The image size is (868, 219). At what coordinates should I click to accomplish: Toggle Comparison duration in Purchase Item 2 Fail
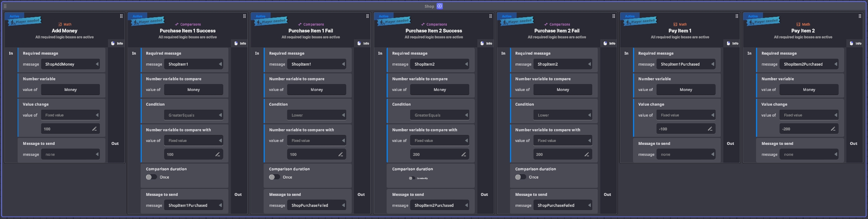pos(520,177)
